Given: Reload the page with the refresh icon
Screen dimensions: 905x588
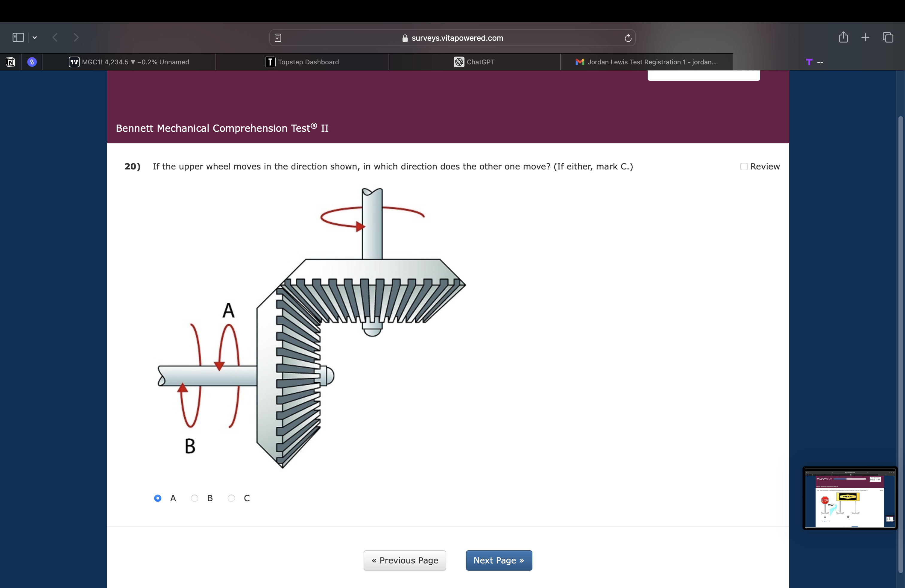Looking at the screenshot, I should point(628,38).
